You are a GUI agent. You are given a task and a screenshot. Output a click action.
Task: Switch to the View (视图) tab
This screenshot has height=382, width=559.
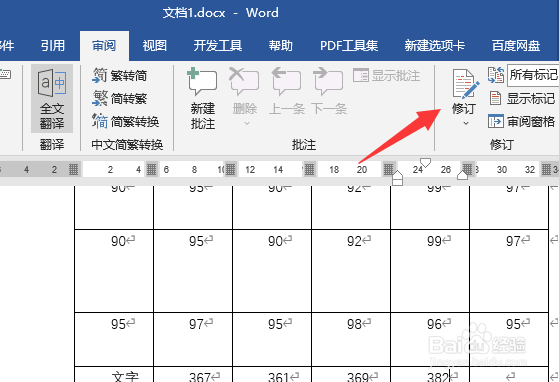[x=154, y=46]
